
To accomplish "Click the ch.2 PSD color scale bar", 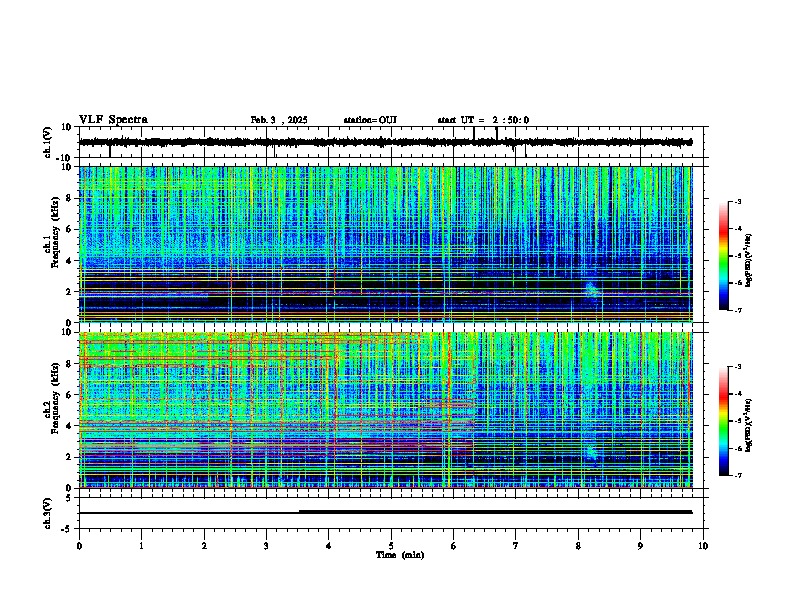I will pyautogui.click(x=724, y=421).
